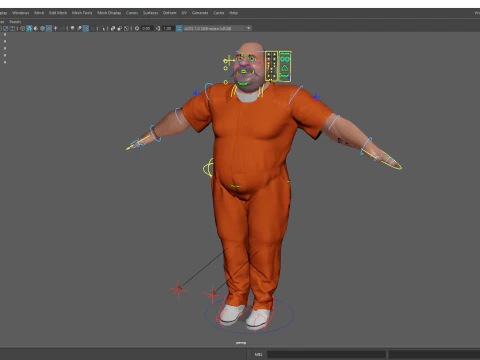
Task: Select the screen-right wrist circle control
Action: [366, 147]
